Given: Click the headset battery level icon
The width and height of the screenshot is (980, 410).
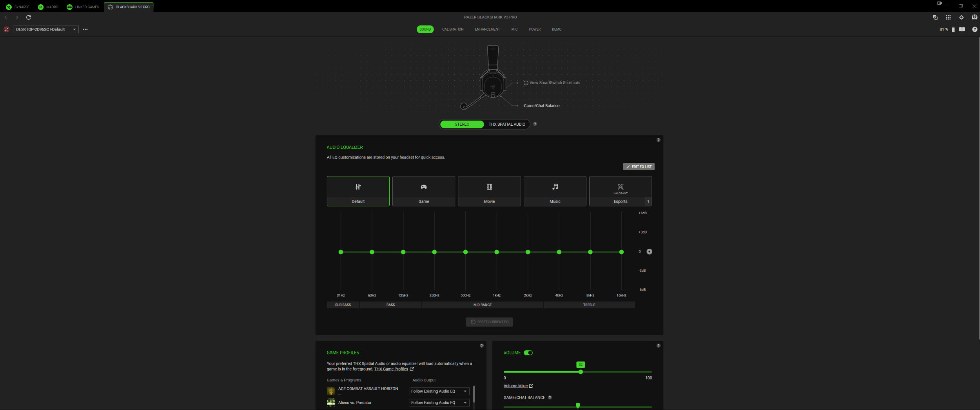Looking at the screenshot, I should tap(953, 29).
